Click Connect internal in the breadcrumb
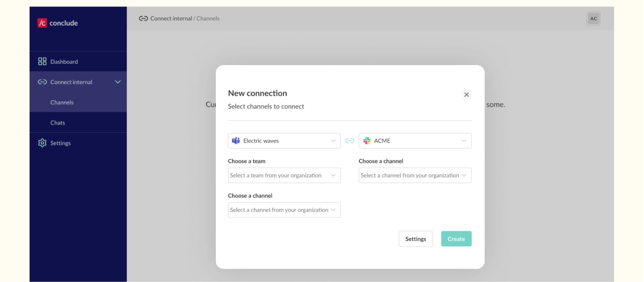Viewport: 644px width, 282px height. coord(171,19)
